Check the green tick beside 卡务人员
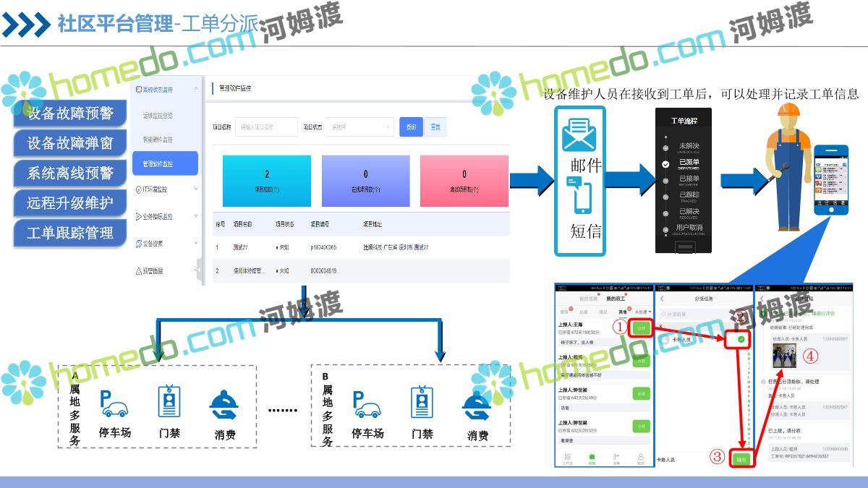 click(x=741, y=340)
